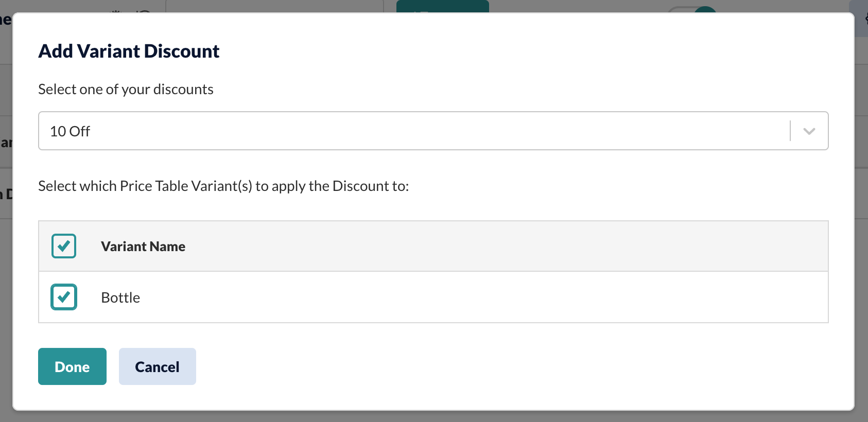Click the teal button behind the dialog top
This screenshot has height=422, width=868.
443,6
